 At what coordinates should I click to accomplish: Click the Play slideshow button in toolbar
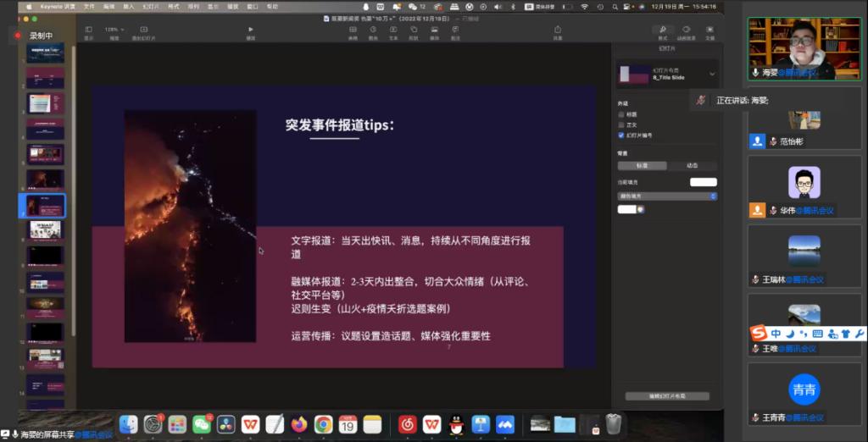click(x=250, y=30)
